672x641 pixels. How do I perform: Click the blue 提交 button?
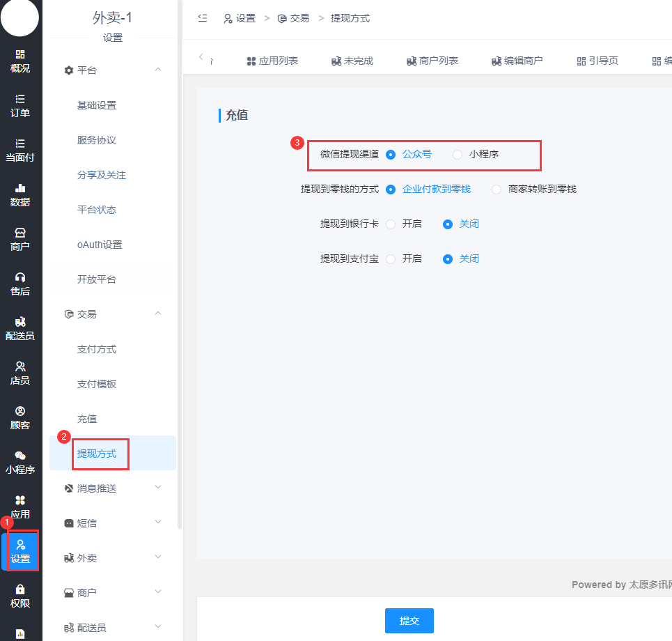tap(409, 620)
